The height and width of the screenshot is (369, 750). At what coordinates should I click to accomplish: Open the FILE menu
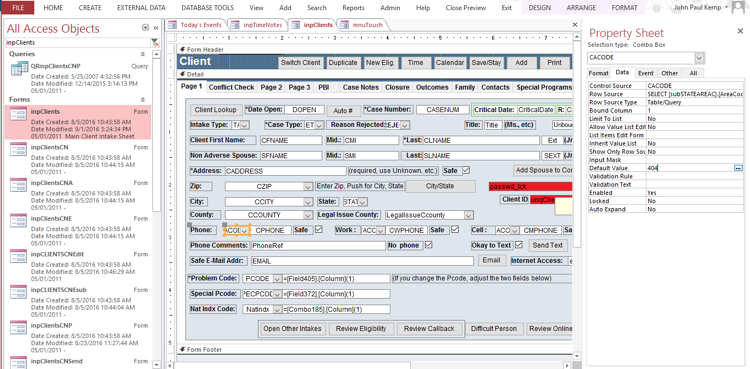(18, 8)
